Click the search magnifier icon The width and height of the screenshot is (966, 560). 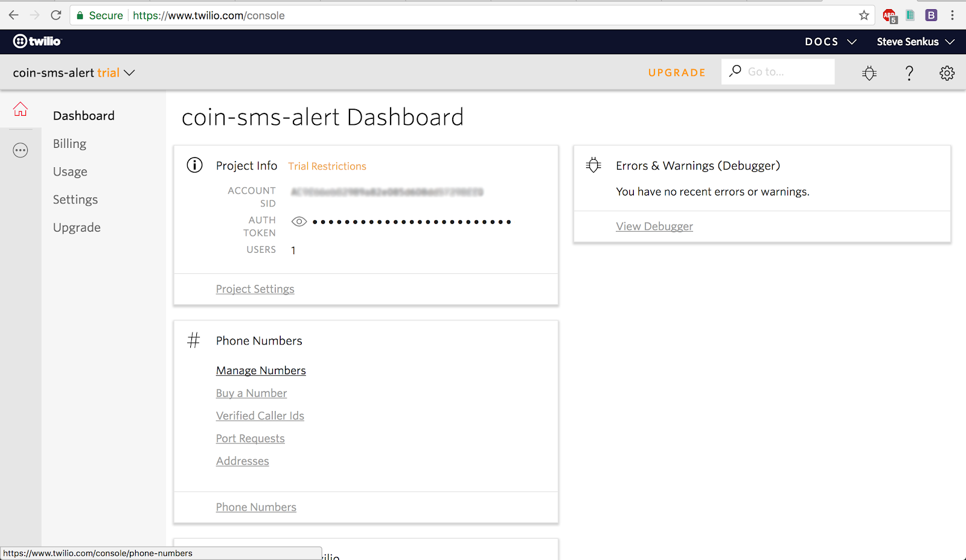point(735,71)
